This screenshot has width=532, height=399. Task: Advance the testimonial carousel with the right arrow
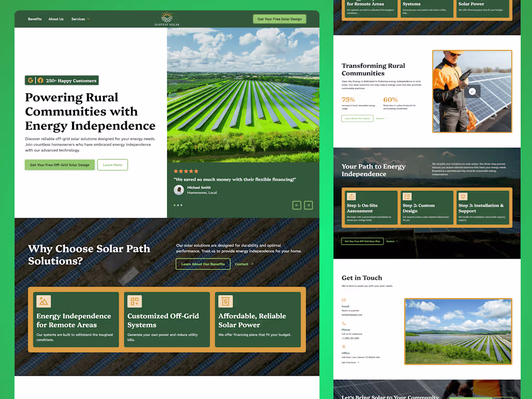pyautogui.click(x=308, y=205)
